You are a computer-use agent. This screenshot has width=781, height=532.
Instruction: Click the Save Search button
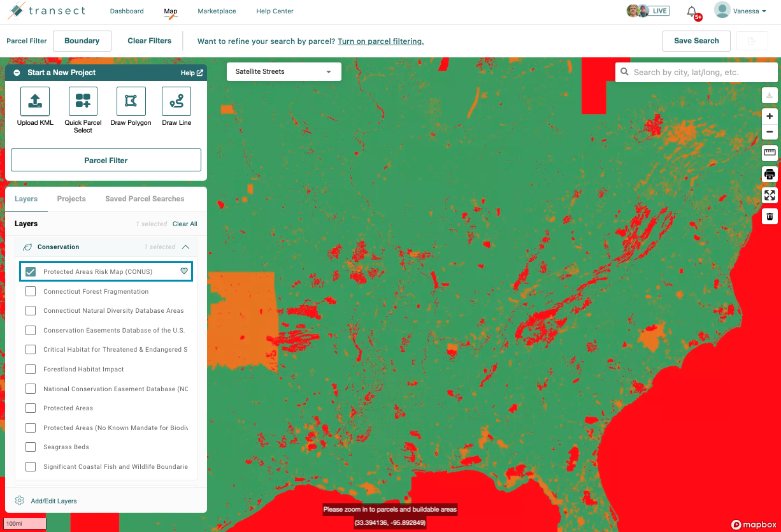pos(696,41)
